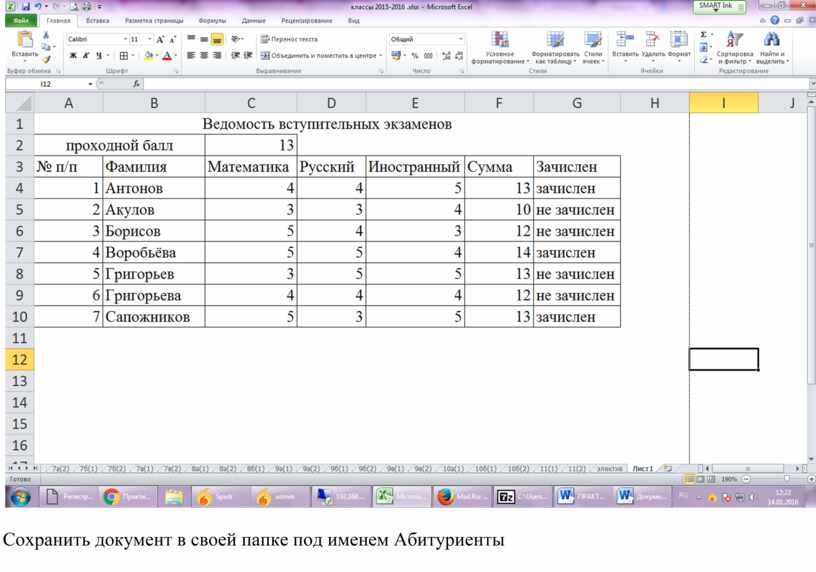Switch to the Разметка страницы tab
Screen dimensions: 816x572
pos(154,20)
